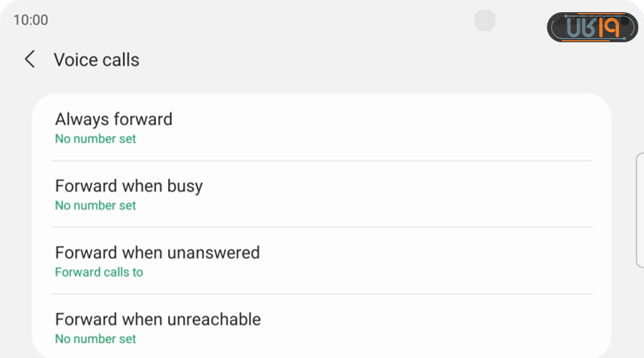This screenshot has height=358, width=644.
Task: Click the Voice calls page title
Action: (x=97, y=59)
